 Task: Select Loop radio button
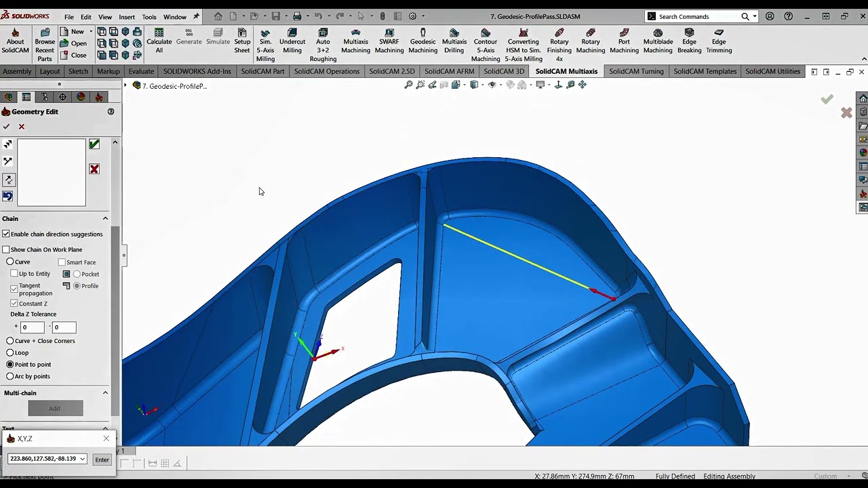[x=10, y=352]
